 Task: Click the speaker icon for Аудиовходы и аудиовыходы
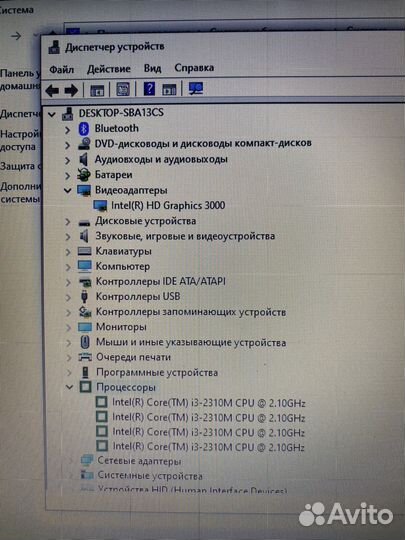(84, 160)
